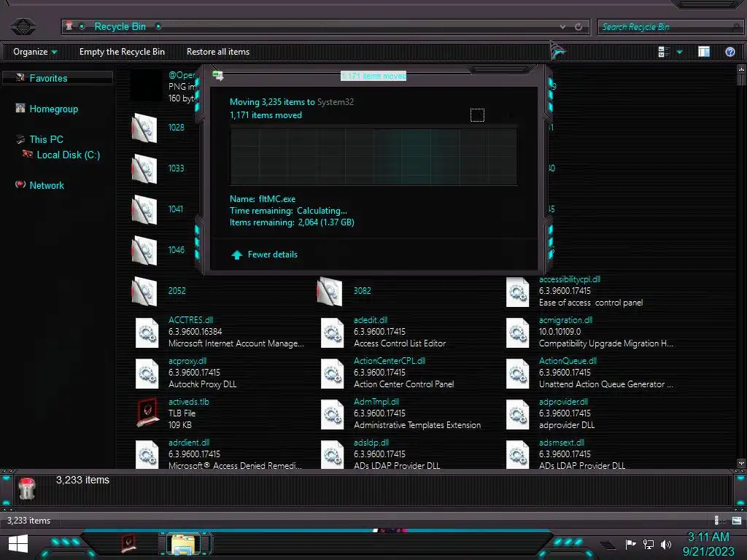Refresh the Recycle Bin address bar
The image size is (747, 560).
(x=578, y=27)
